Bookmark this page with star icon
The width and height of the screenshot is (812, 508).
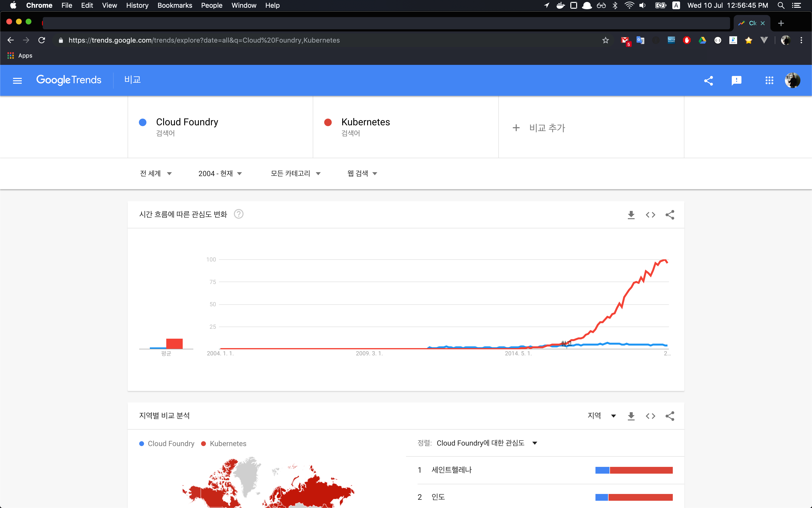(x=605, y=40)
